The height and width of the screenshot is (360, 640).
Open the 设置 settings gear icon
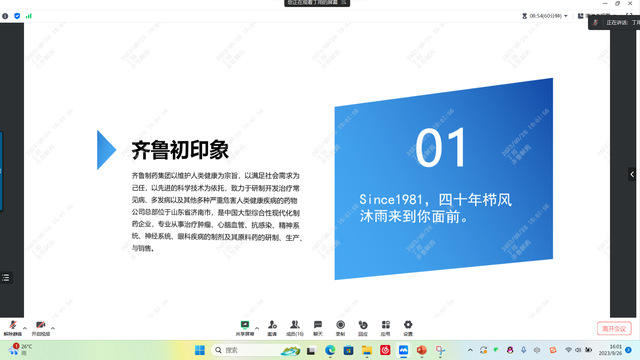[408, 328]
